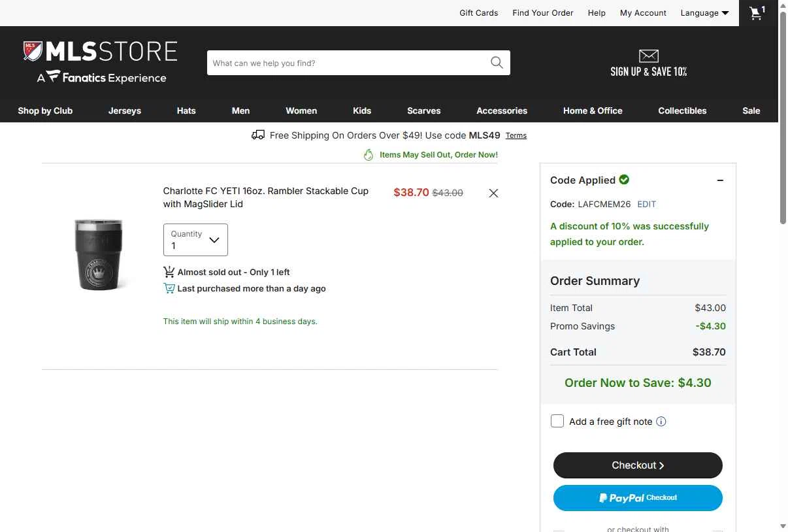Viewport: 788px width, 532px height.
Task: Click the envelope sign-up icon
Action: coord(649,56)
